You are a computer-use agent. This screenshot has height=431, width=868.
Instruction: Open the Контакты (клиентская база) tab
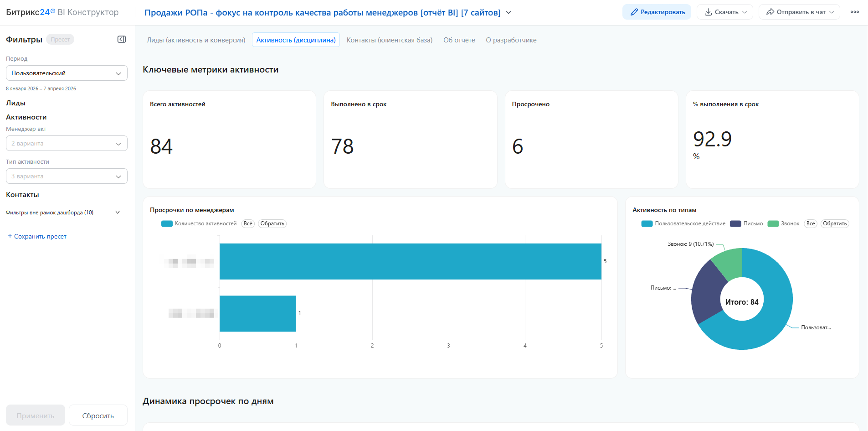389,40
